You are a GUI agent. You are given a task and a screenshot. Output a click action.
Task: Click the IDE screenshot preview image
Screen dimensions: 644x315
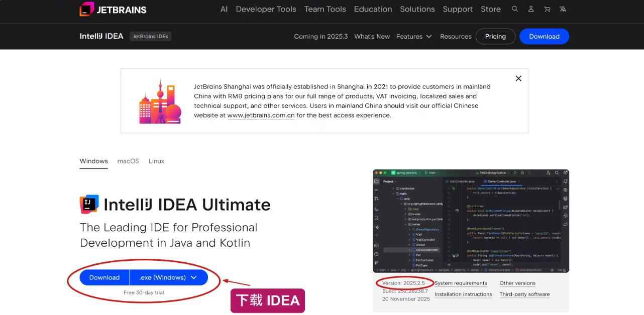tap(471, 221)
